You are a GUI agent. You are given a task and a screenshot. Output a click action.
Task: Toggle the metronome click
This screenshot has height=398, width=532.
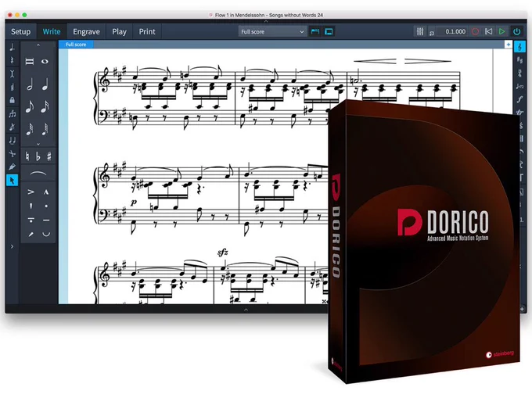[432, 33]
